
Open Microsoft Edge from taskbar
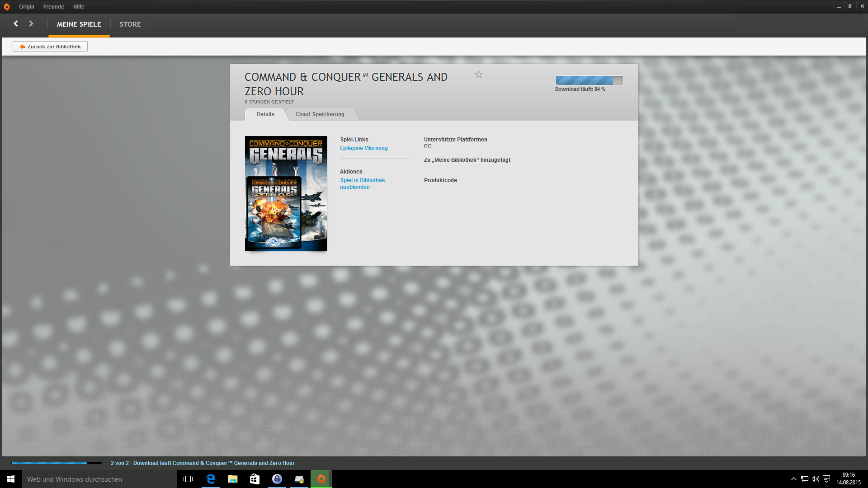(211, 479)
